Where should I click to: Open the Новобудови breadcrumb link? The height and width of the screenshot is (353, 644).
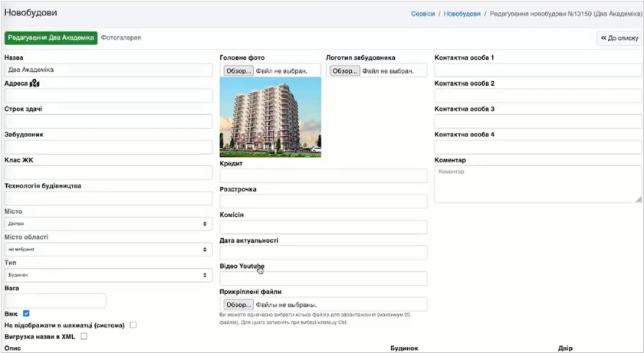pyautogui.click(x=462, y=14)
